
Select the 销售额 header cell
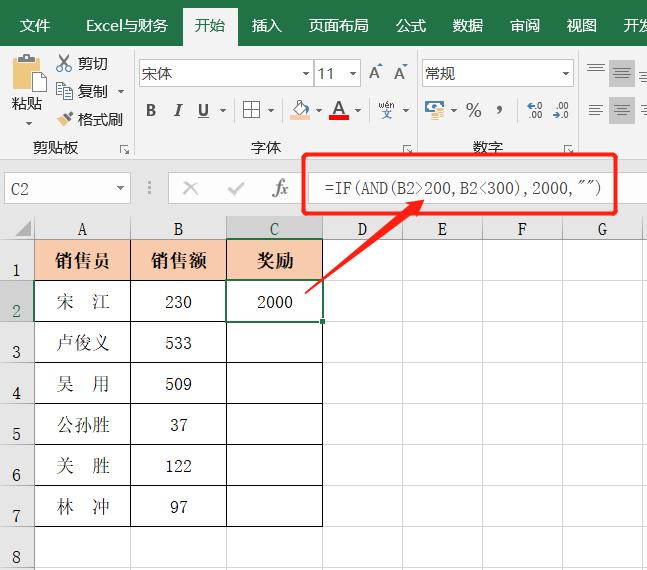click(x=178, y=260)
